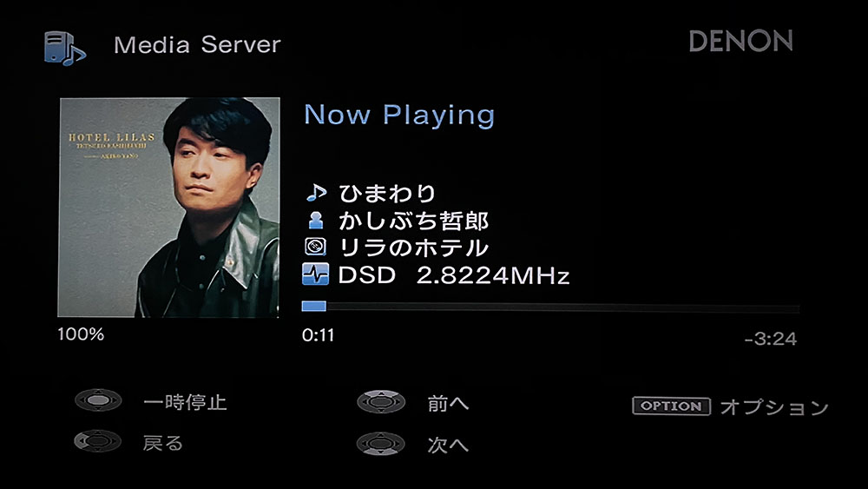The image size is (868, 489).
Task: Click the Media Server title text
Action: click(x=197, y=45)
